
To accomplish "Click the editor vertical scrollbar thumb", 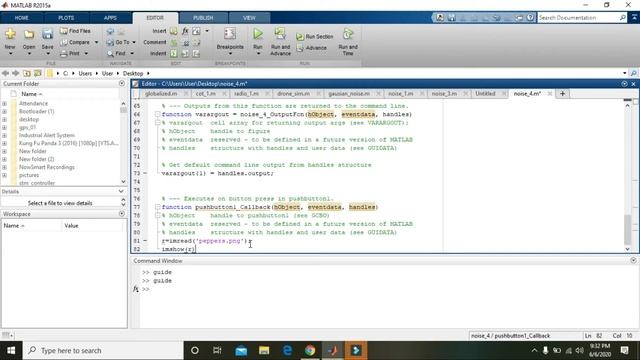I will [627, 229].
